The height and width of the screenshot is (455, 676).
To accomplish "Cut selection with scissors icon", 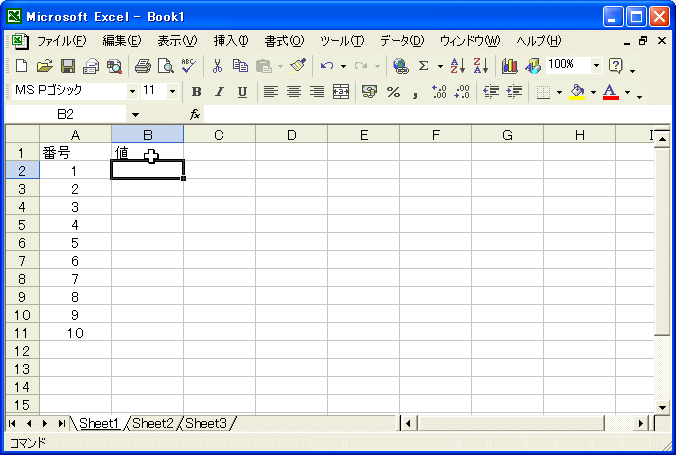I will coord(217,66).
